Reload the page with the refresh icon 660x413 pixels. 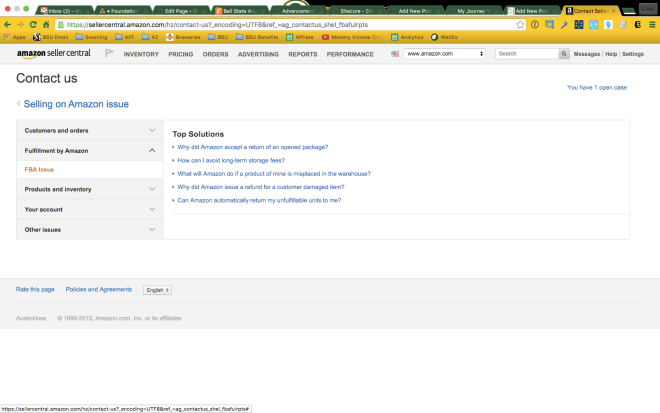(33, 24)
